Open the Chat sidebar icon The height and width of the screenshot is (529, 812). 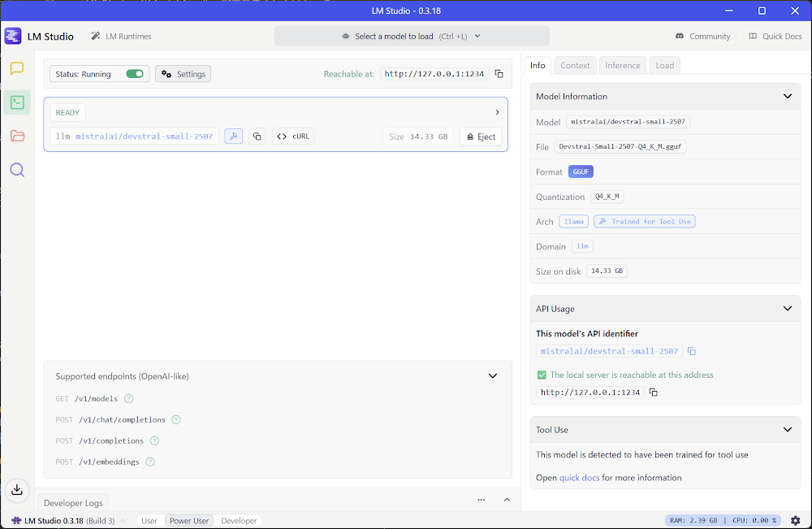point(17,68)
